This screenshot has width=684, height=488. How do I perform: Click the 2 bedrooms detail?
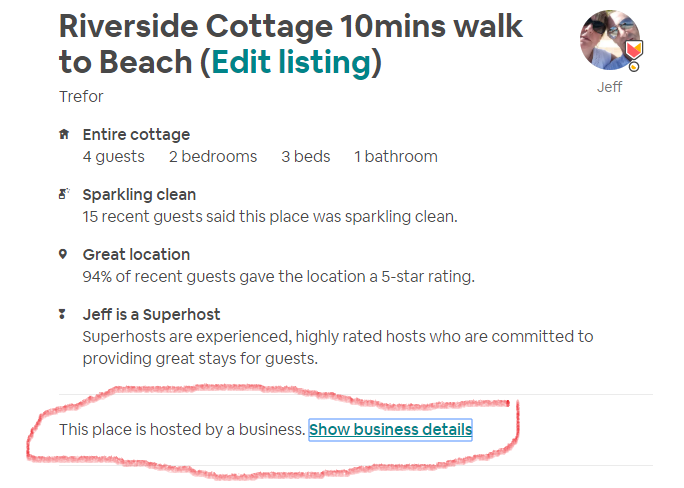click(212, 156)
